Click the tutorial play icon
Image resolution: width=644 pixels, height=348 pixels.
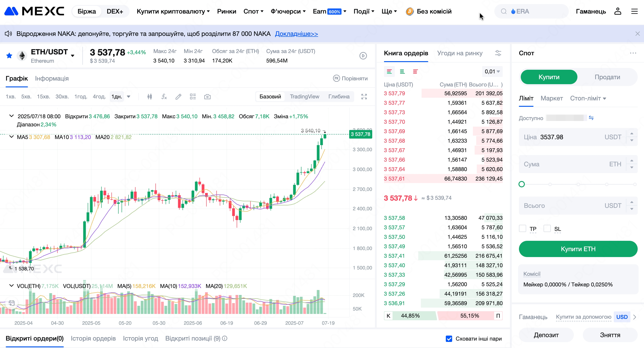coord(363,56)
